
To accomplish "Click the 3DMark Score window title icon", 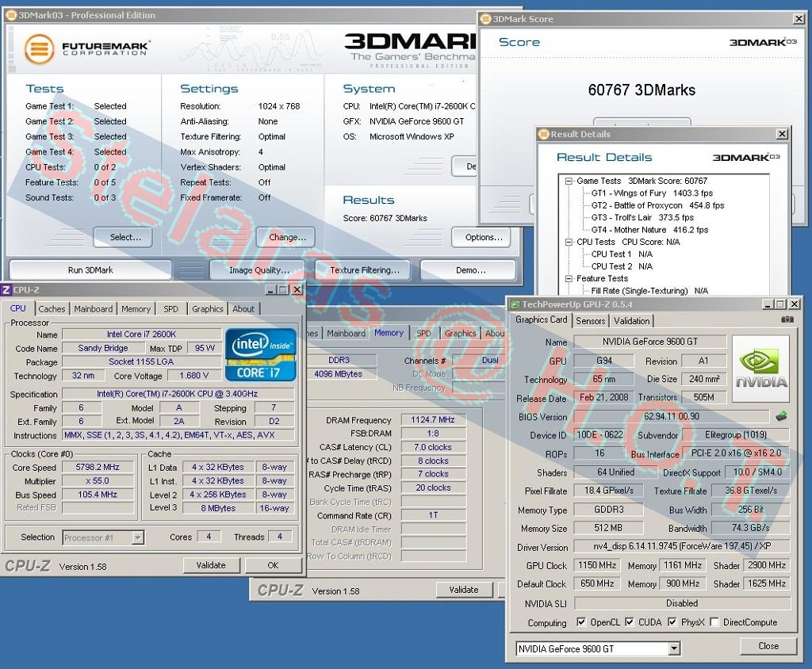I will coord(486,19).
